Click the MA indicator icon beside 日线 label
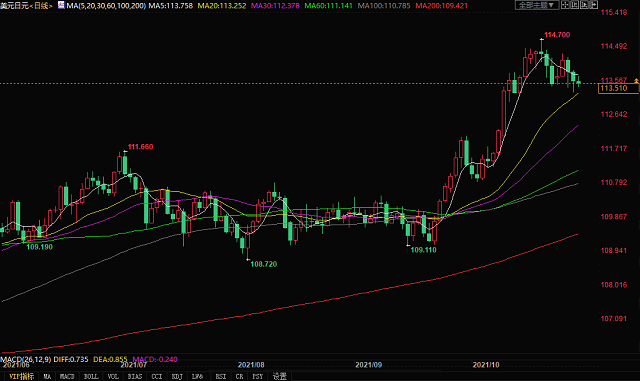Viewport: 640px width, 381px height. tap(61, 5)
